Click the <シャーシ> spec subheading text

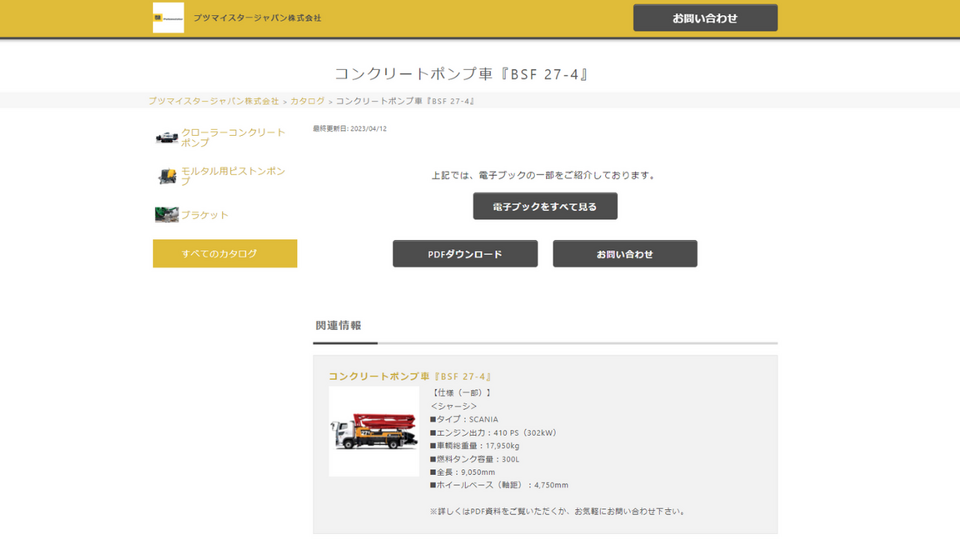point(454,406)
